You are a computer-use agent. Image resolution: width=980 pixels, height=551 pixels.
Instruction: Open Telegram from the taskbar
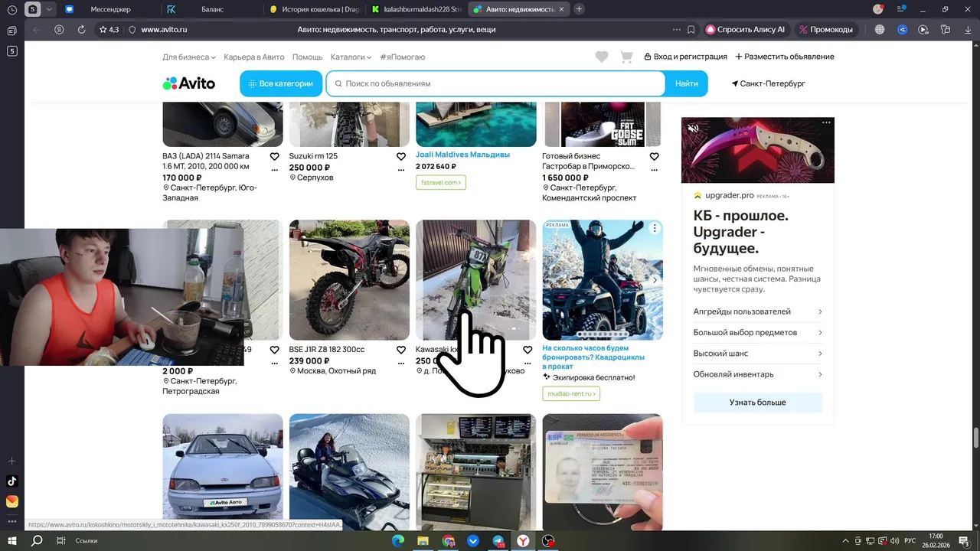[x=498, y=541]
